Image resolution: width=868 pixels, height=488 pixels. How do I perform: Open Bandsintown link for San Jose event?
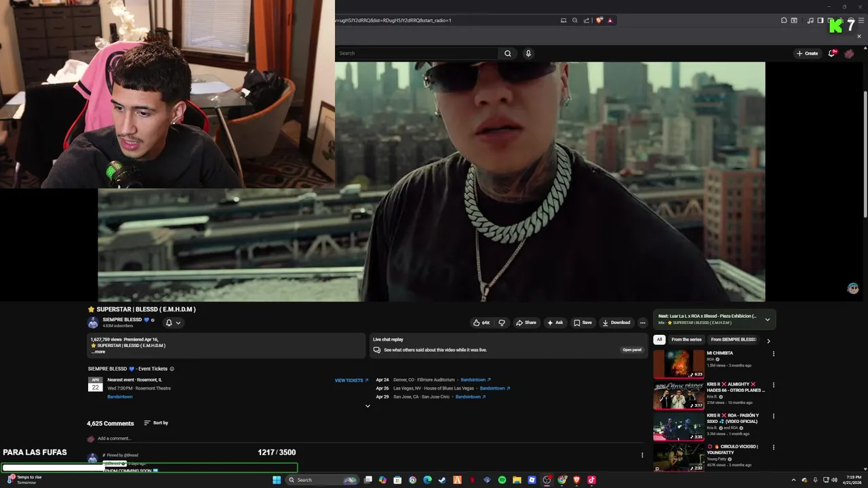click(x=471, y=396)
